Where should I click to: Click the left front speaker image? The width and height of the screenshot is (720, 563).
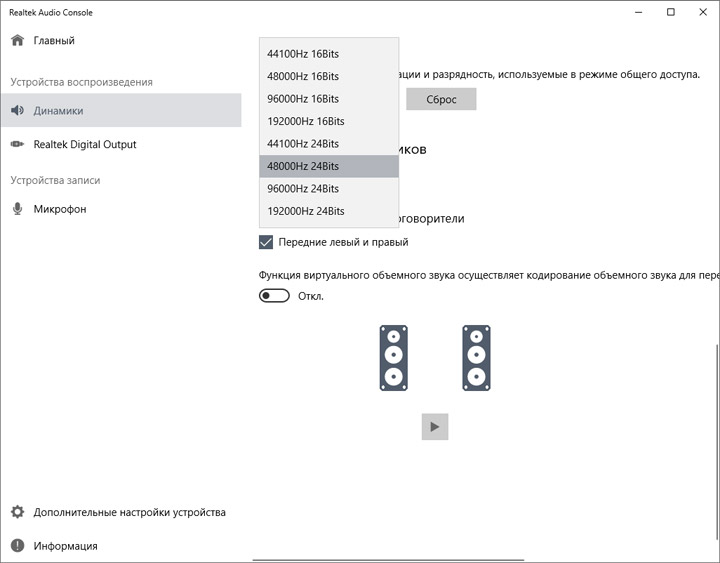click(x=393, y=358)
